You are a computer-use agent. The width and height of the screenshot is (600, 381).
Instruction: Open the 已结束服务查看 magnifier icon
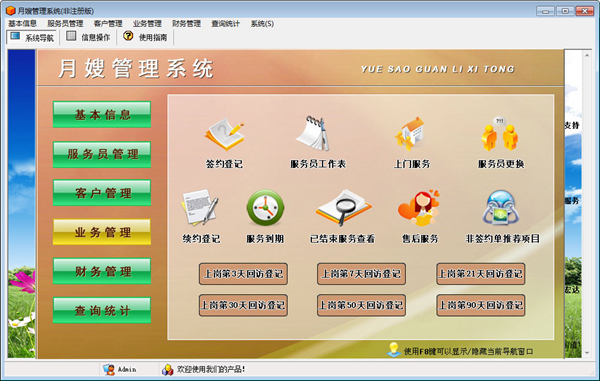(343, 207)
